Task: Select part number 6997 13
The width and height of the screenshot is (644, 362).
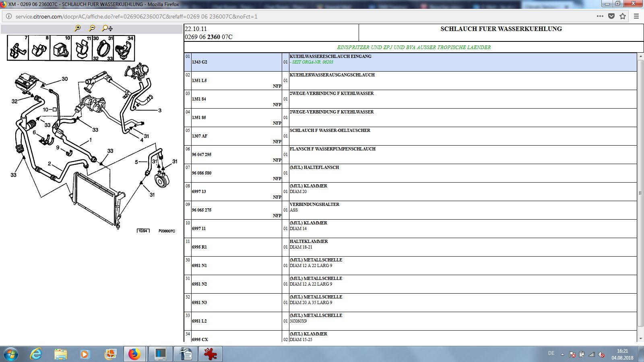Action: [x=199, y=191]
